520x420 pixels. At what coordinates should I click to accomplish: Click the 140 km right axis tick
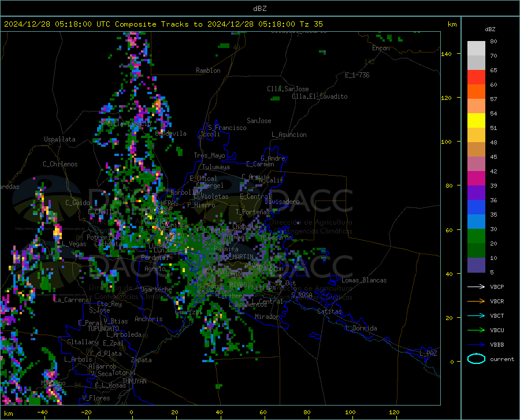446,54
